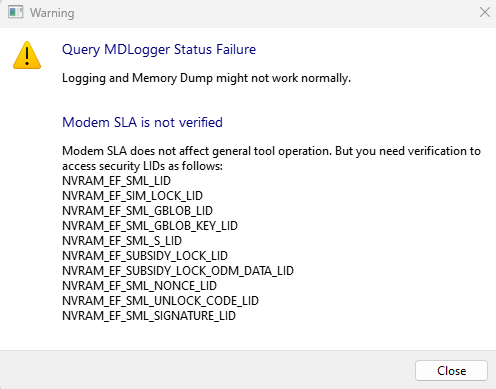Click the NVRAM_EF_SML_LID entry
This screenshot has width=496, height=389.
(116, 181)
